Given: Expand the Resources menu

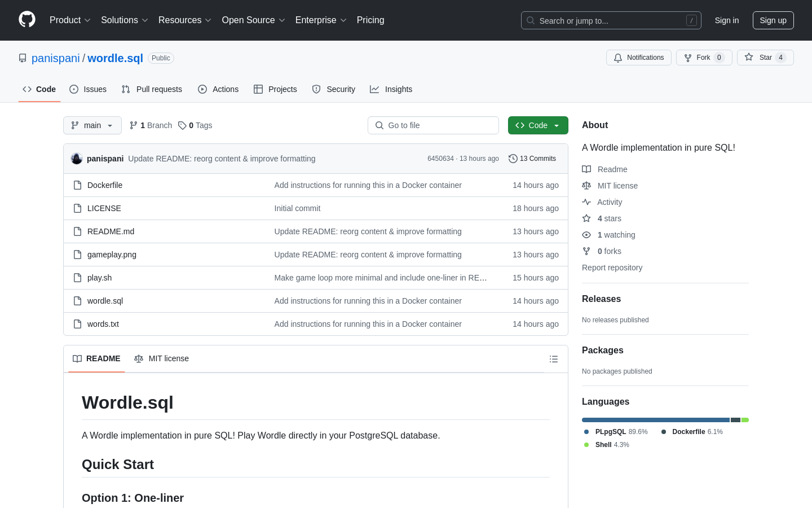Looking at the screenshot, I should [x=185, y=20].
